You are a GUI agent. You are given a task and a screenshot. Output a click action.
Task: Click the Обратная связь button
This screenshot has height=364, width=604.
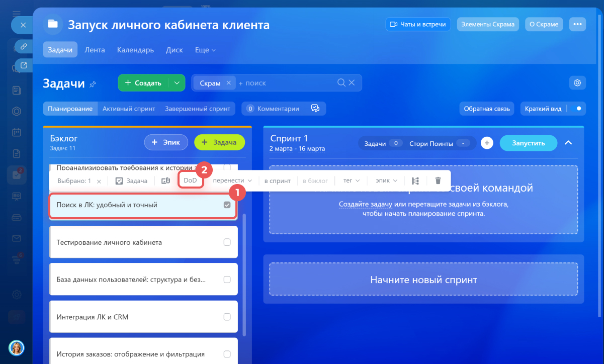click(x=487, y=108)
